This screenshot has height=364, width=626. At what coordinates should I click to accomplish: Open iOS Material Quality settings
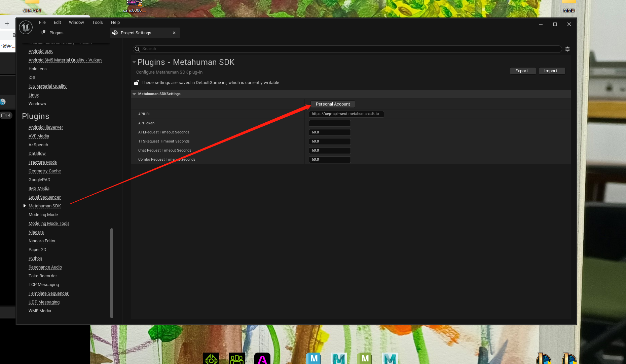pyautogui.click(x=47, y=86)
